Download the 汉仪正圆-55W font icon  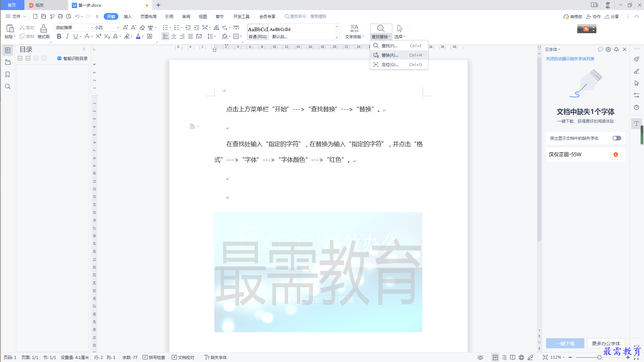(616, 155)
